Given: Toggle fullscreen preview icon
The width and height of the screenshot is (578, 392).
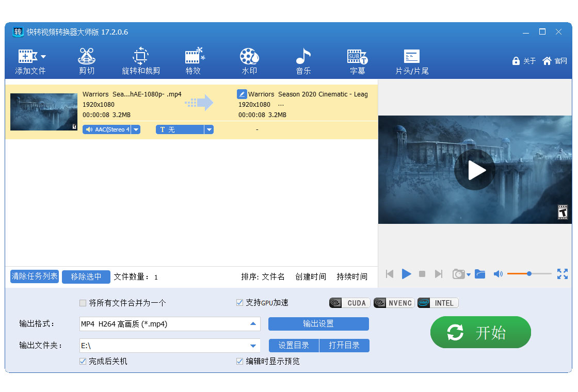Looking at the screenshot, I should click(x=563, y=274).
